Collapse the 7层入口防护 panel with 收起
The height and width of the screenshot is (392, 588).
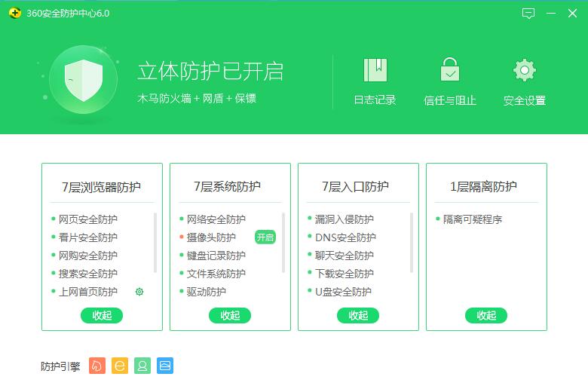(x=358, y=315)
